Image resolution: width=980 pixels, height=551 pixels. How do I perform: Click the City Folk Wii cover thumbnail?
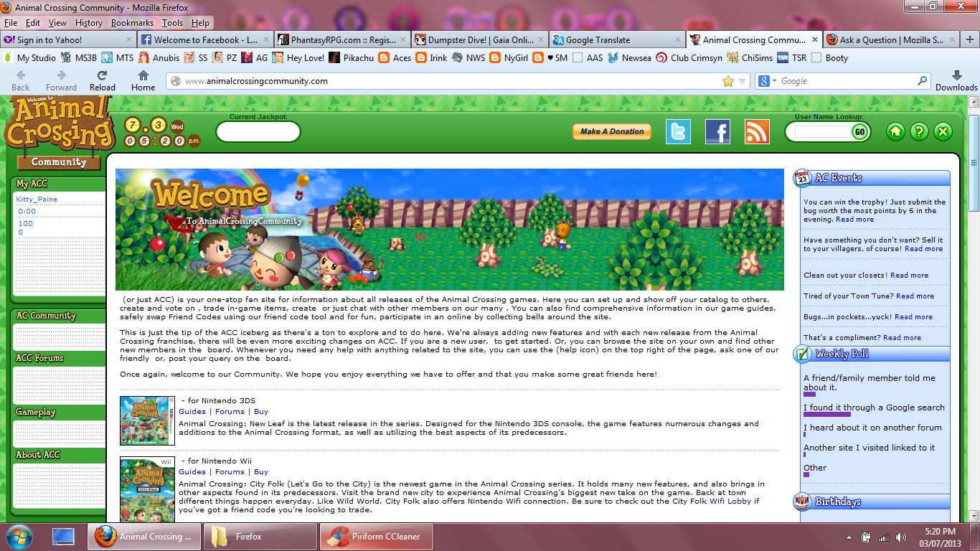pos(147,489)
